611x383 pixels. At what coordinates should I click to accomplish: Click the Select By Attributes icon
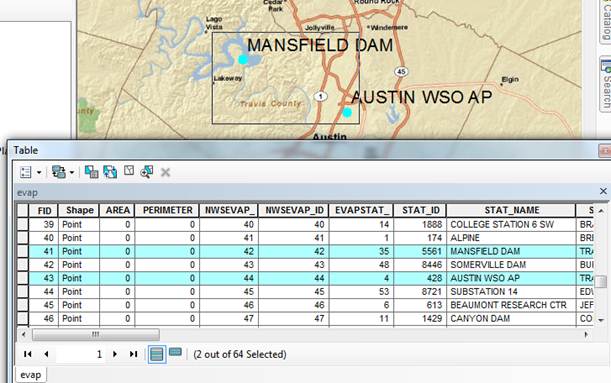point(91,172)
